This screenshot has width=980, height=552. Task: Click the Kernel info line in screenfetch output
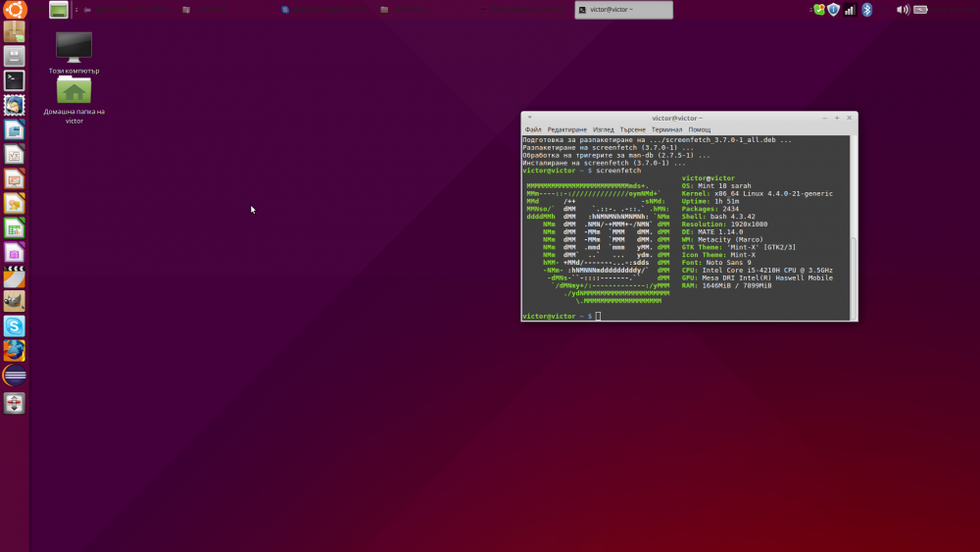[757, 194]
